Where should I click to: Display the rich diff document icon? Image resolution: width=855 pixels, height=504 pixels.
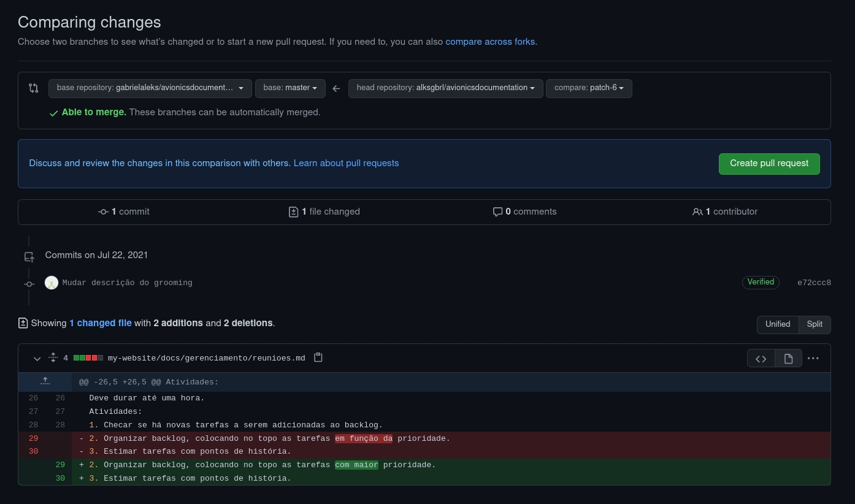coord(789,359)
